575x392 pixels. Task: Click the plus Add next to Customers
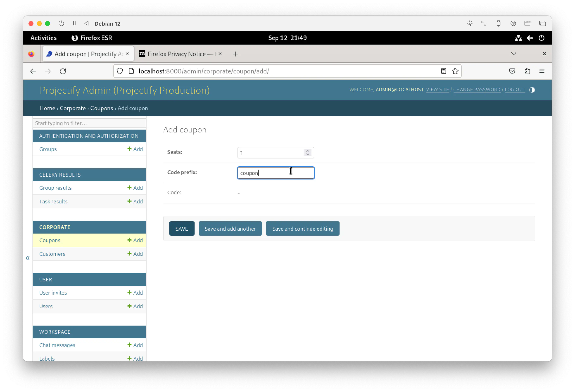pyautogui.click(x=135, y=254)
